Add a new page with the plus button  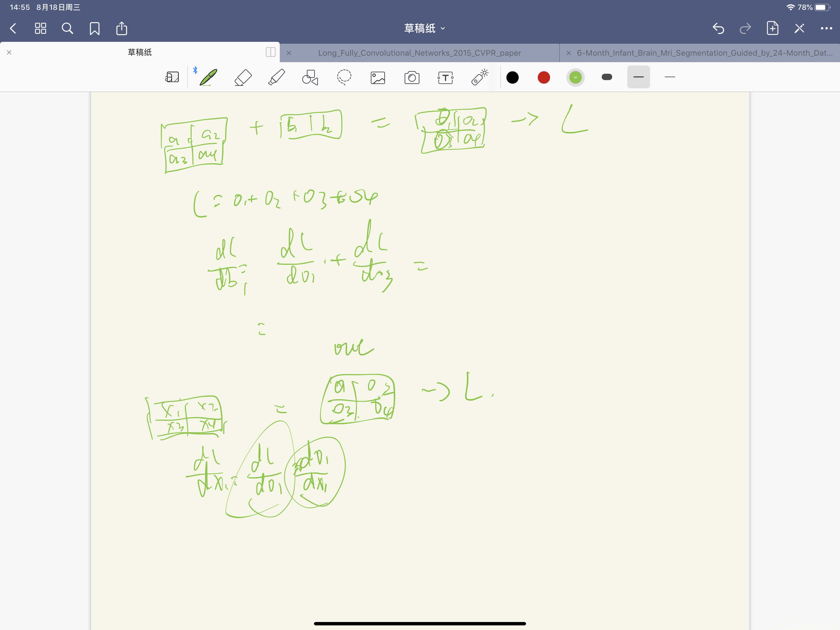pos(772,28)
